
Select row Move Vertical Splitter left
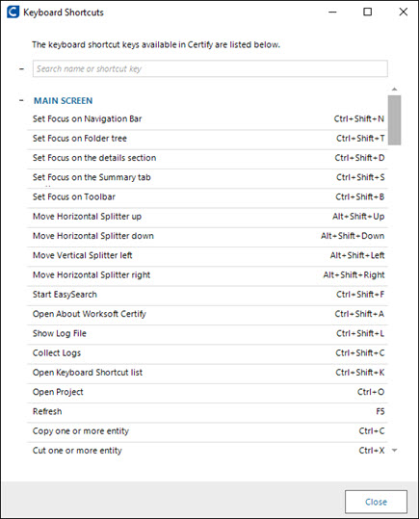(x=207, y=256)
